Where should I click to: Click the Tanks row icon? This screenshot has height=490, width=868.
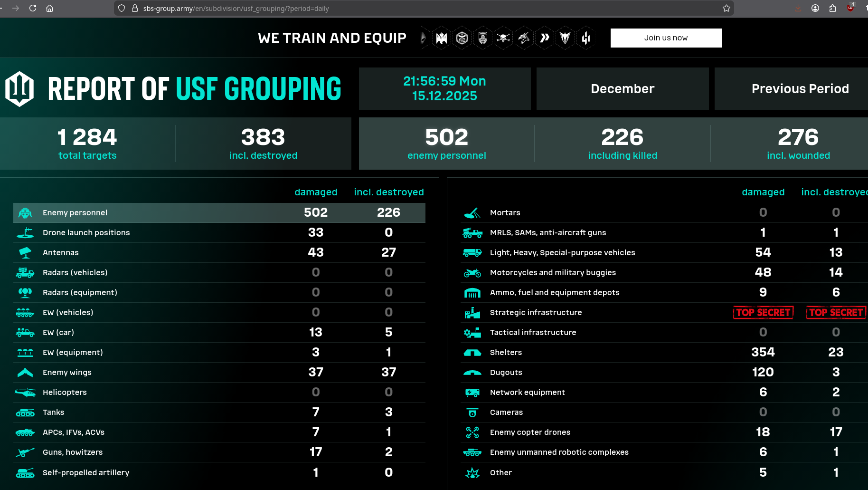tap(25, 413)
